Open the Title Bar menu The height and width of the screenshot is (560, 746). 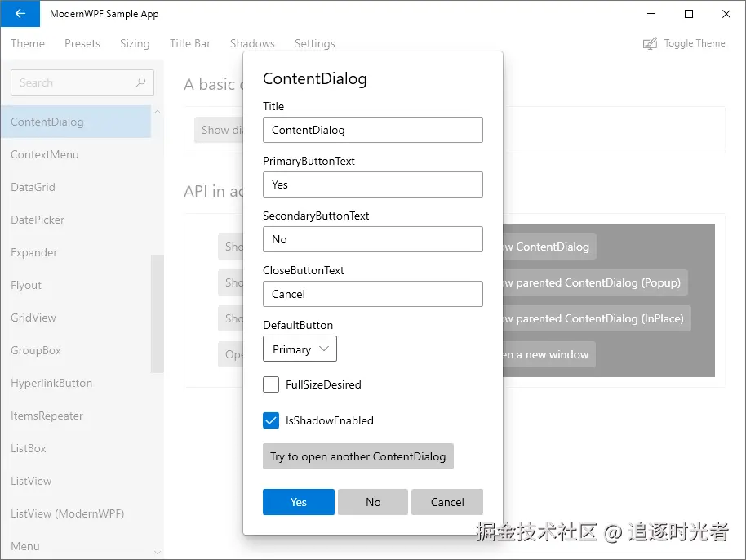190,43
